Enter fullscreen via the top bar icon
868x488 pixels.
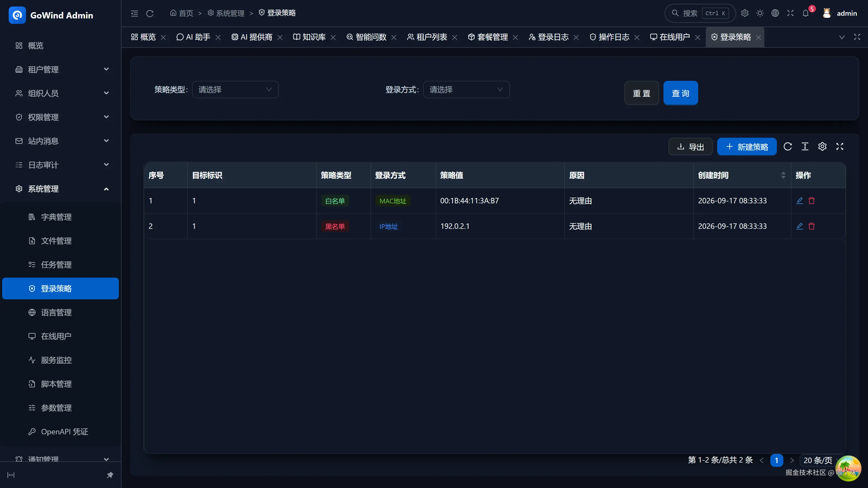790,13
